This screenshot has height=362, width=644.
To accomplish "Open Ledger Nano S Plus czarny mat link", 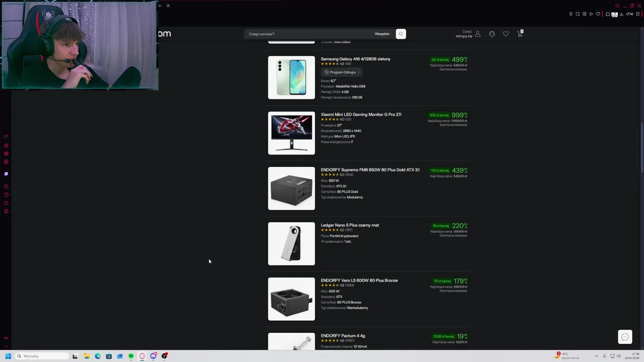I will pos(350,225).
